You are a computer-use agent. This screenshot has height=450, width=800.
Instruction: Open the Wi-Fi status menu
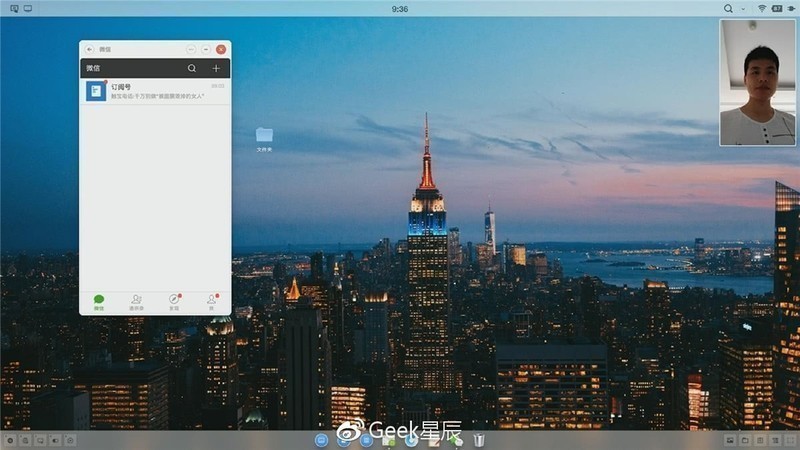[x=762, y=9]
